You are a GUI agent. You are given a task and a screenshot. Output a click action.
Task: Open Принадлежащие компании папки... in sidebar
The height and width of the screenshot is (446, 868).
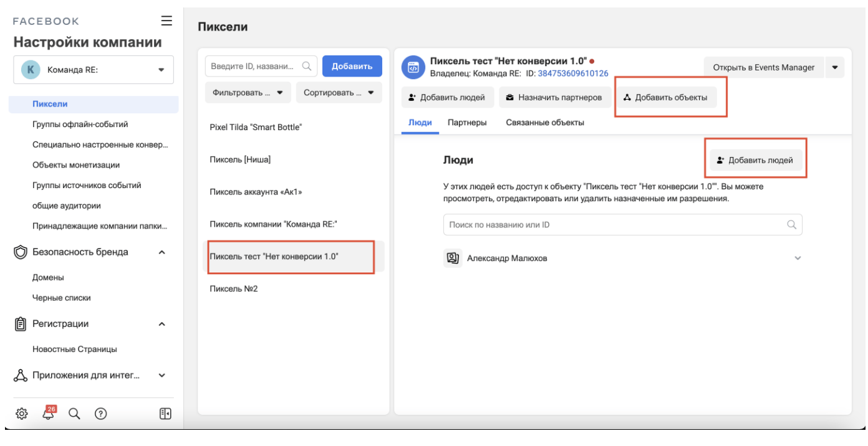100,226
